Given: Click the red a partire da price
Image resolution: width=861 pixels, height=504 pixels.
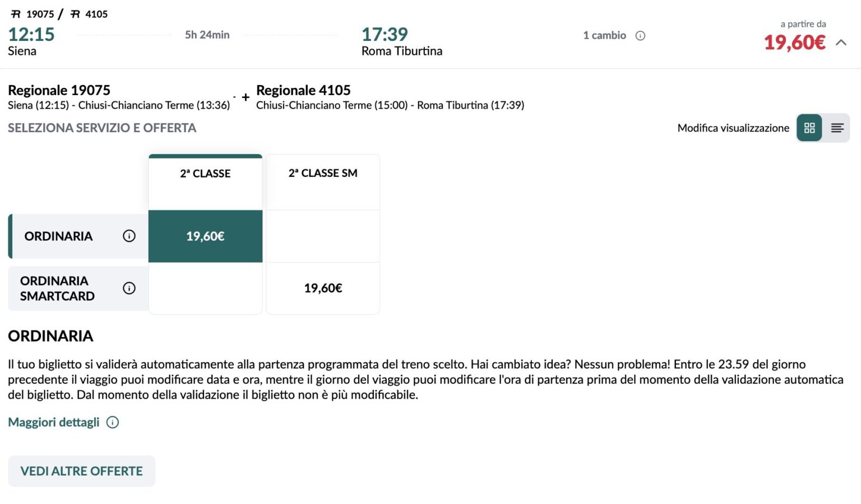Looking at the screenshot, I should pos(794,42).
